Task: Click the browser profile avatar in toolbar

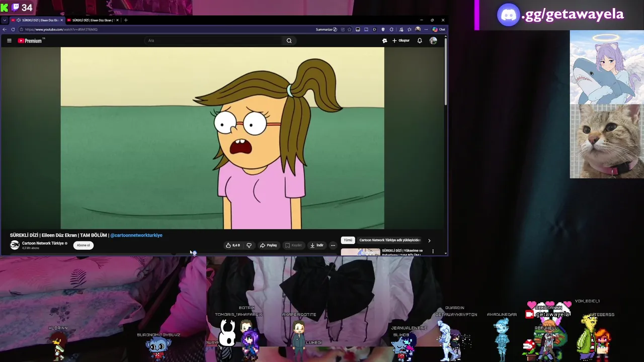Action: (x=418, y=29)
